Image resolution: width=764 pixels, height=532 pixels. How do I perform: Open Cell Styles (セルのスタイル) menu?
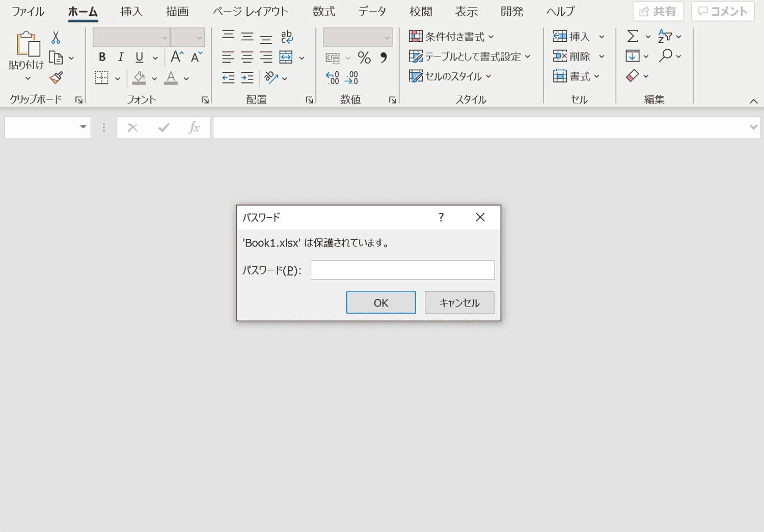(450, 76)
